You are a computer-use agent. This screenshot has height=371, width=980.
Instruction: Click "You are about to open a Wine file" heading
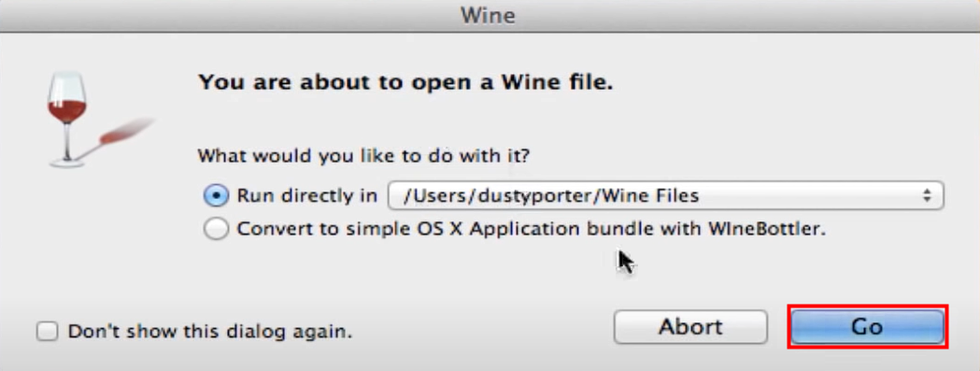405,82
